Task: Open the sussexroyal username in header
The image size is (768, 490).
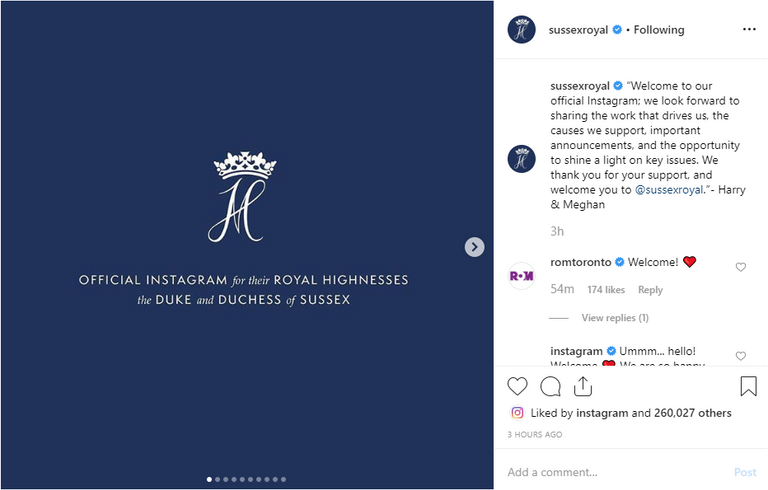Action: 579,30
